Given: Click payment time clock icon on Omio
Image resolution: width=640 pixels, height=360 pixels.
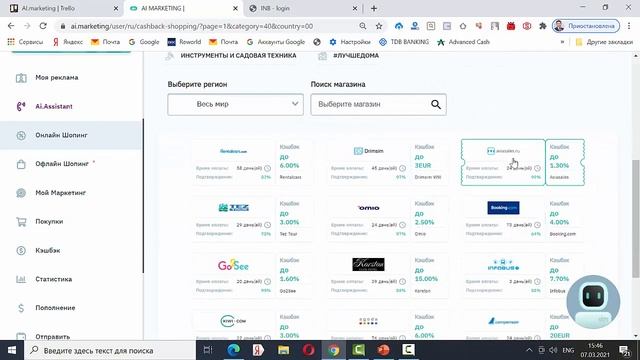Looking at the screenshot, I should tap(402, 225).
